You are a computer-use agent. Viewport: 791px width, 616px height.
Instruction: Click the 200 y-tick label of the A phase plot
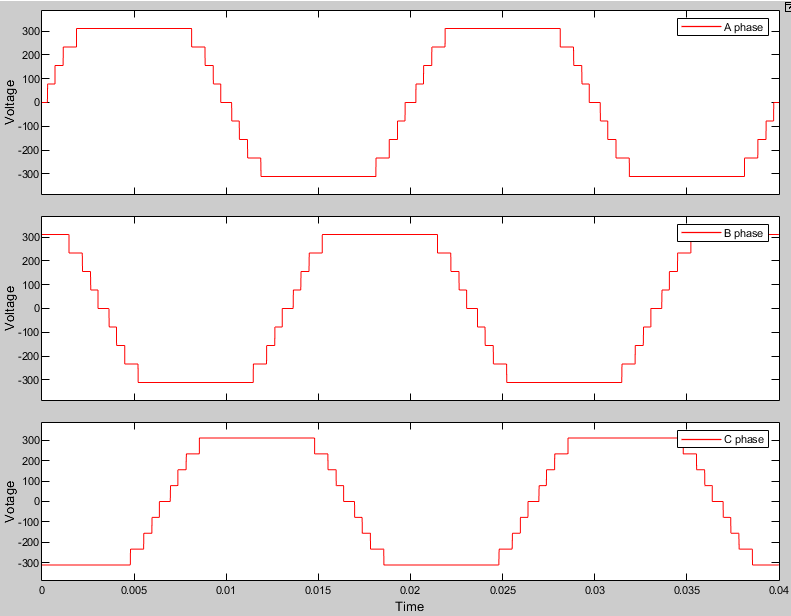[x=31, y=55]
